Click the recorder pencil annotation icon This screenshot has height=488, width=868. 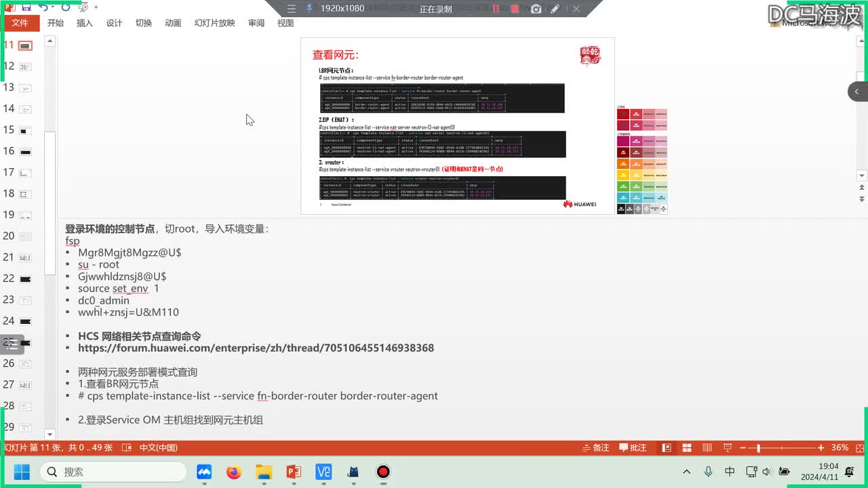(555, 9)
